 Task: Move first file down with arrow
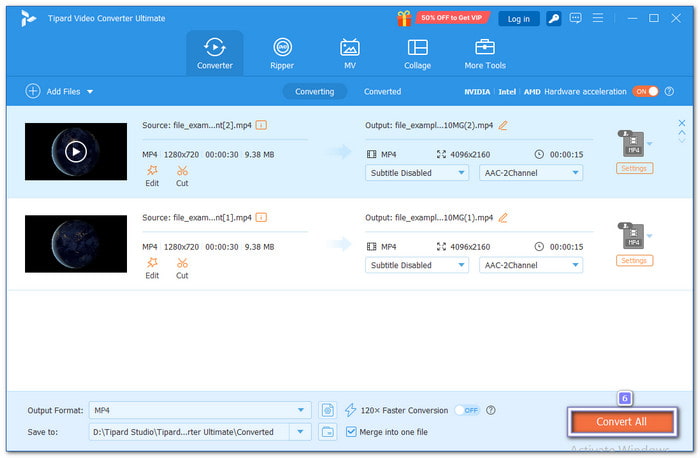pos(682,141)
